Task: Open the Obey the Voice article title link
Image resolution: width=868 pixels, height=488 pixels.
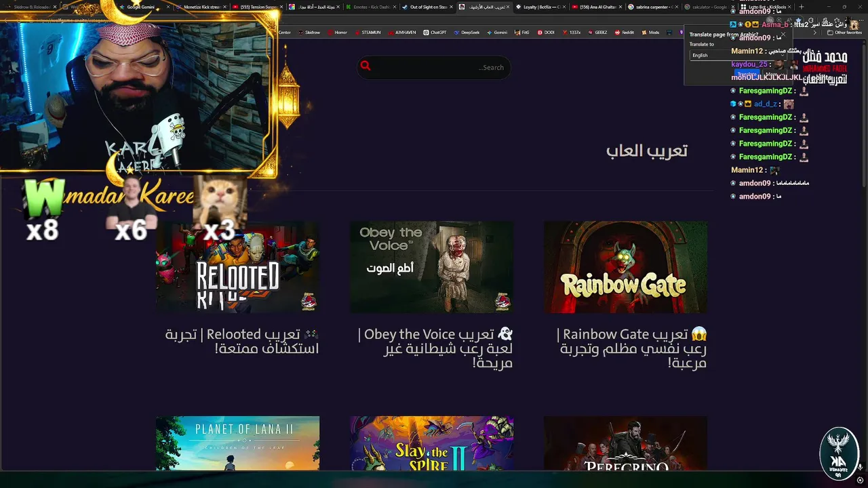Action: (435, 348)
